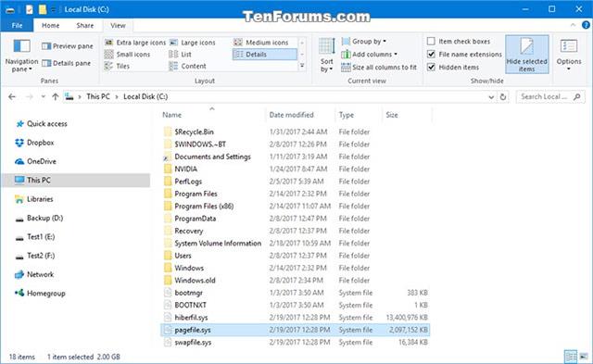Click Hide selected items button
This screenshot has height=364, width=593.
tap(527, 55)
